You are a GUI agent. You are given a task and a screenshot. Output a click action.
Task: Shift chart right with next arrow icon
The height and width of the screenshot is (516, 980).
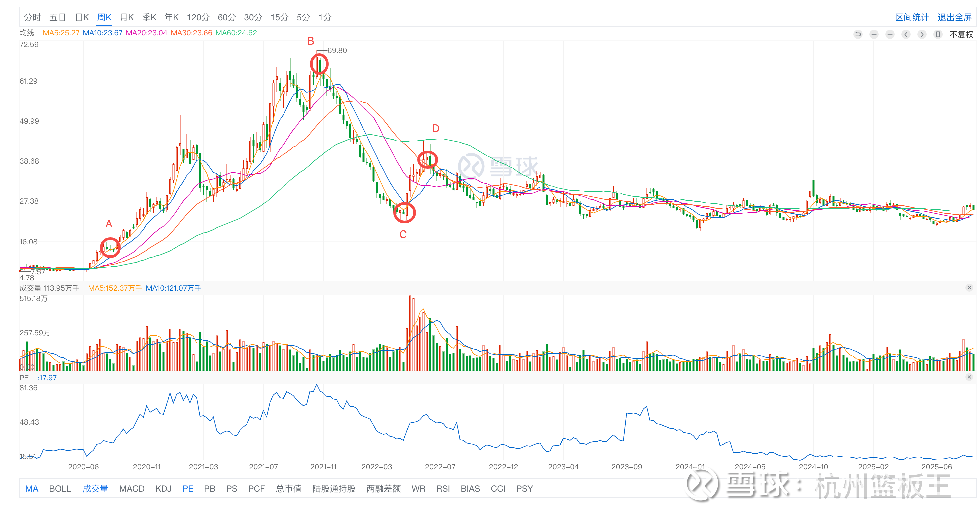(x=922, y=34)
